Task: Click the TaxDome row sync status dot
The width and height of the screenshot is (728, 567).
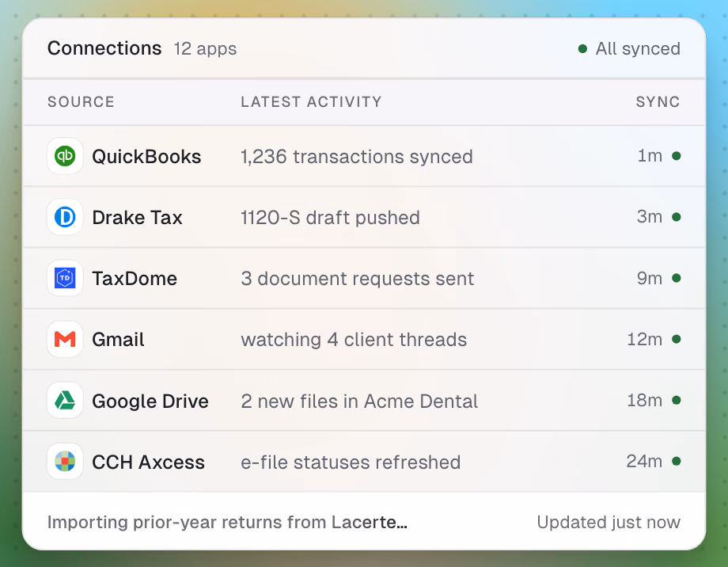Action: (677, 278)
